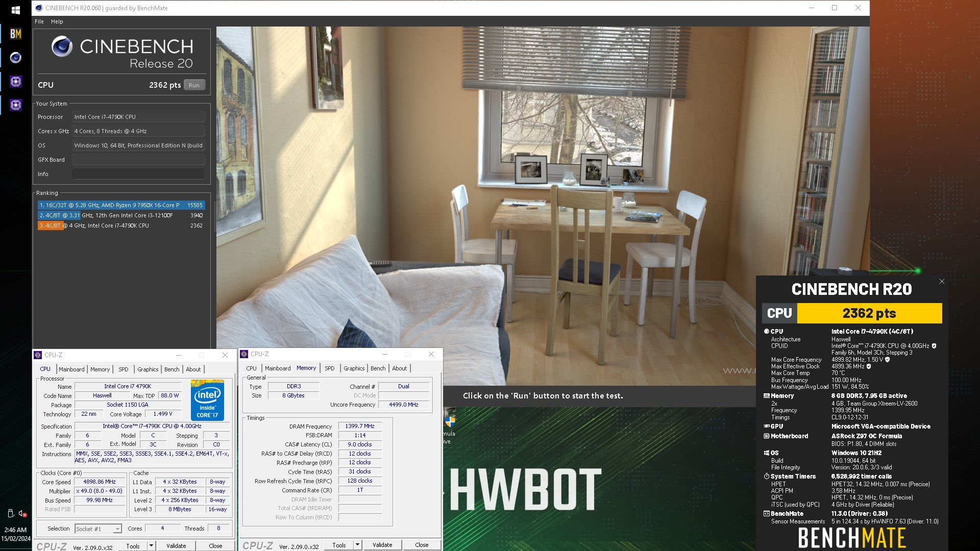Close the BenchMate Cinebench R20 result overlay
980x551 pixels.
(x=942, y=282)
